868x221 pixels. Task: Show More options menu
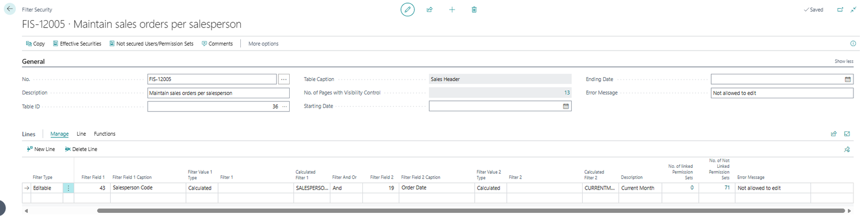(263, 43)
